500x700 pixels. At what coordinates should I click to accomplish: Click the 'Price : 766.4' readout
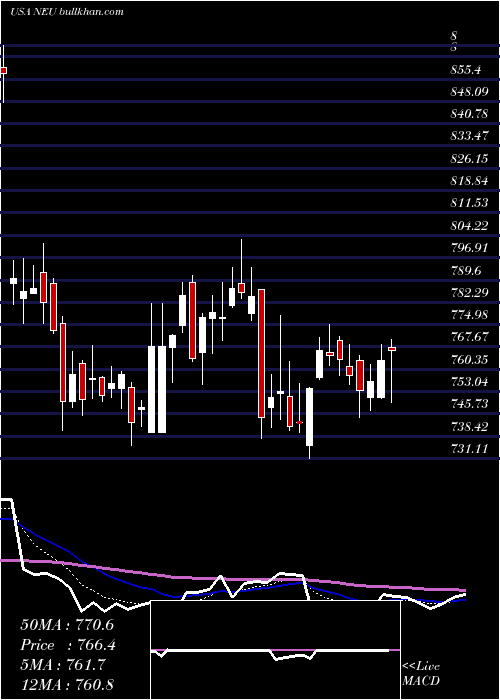point(67,645)
